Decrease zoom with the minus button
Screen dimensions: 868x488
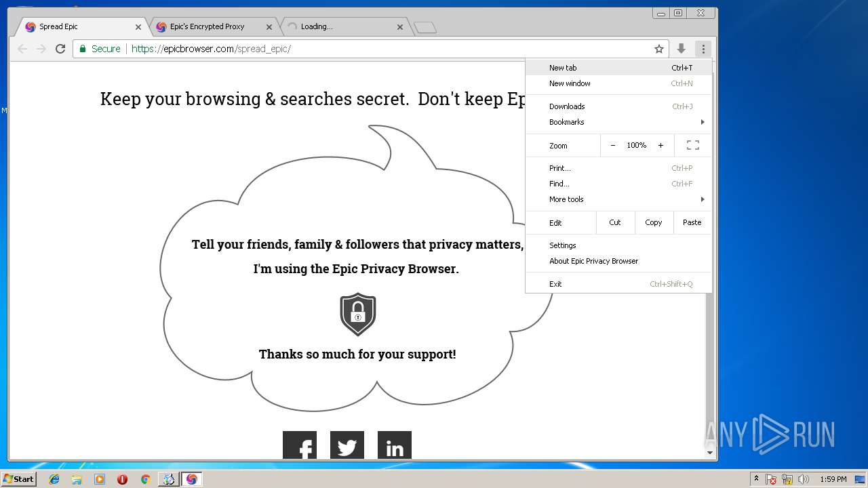click(x=613, y=145)
